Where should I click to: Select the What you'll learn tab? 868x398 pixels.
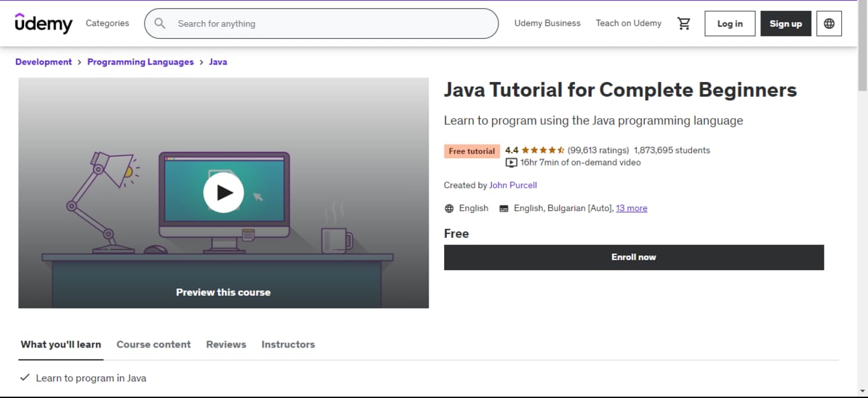coord(61,344)
